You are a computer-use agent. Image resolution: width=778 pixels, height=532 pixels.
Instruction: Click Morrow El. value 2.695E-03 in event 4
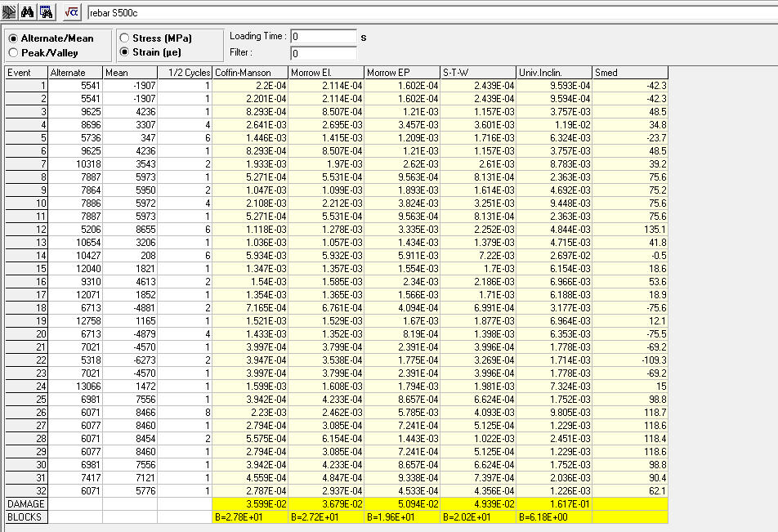(x=327, y=125)
